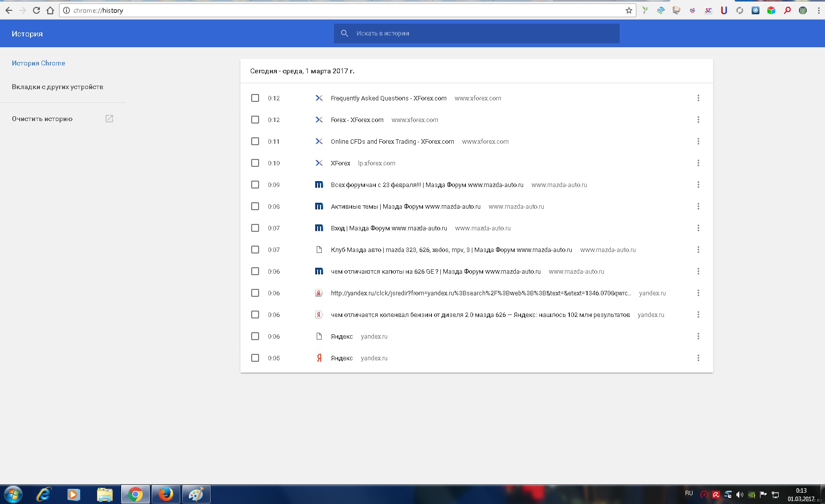825x504 pixels.
Task: Click the NVIDIA tray icon
Action: coord(752,495)
